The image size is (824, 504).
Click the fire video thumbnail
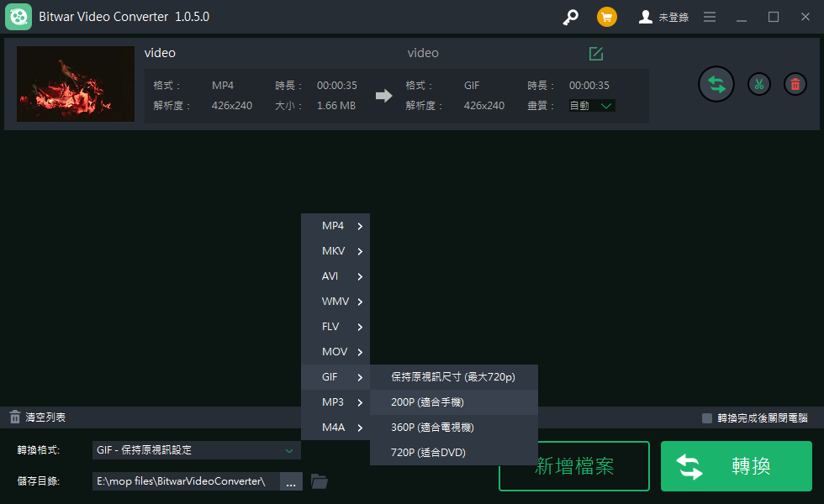76,84
